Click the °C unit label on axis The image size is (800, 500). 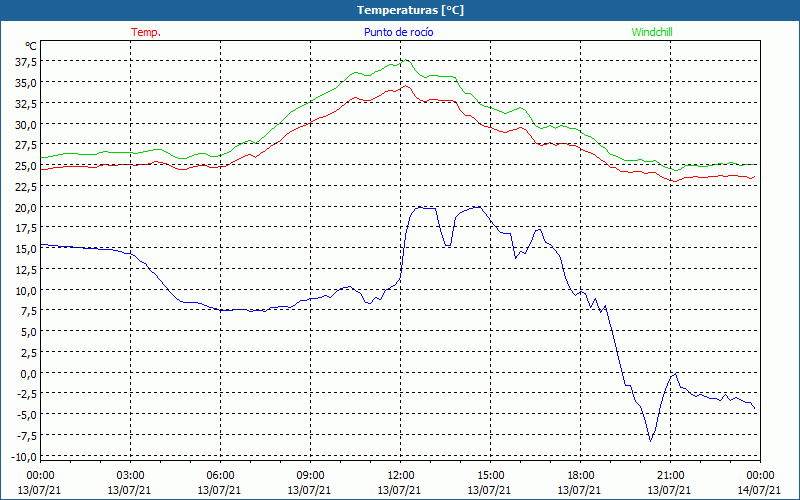pos(31,46)
